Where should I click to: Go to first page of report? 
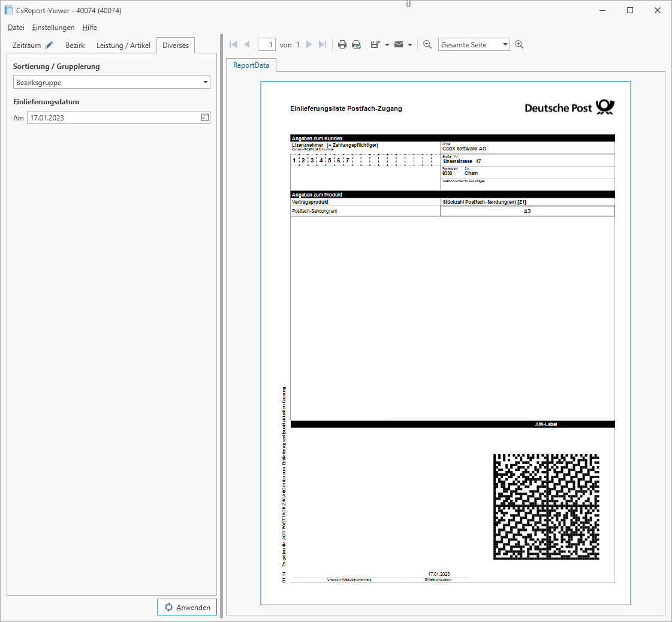(234, 44)
